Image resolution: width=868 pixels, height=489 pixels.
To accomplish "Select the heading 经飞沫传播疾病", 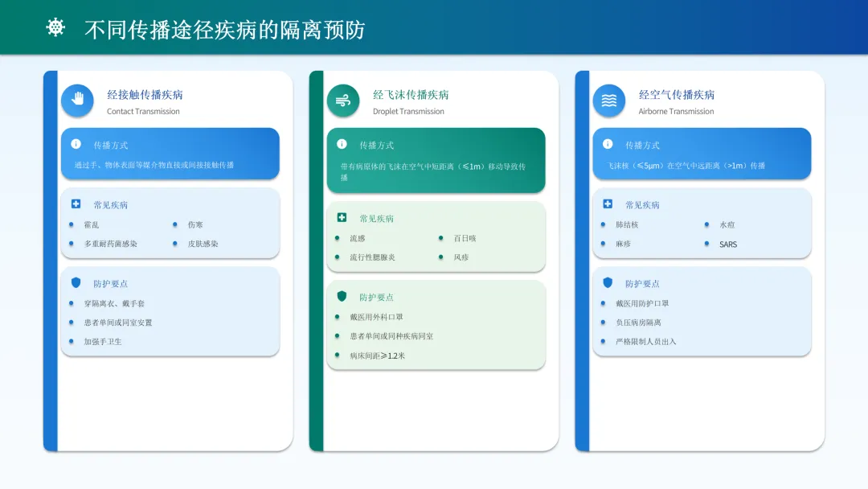I will pos(411,95).
